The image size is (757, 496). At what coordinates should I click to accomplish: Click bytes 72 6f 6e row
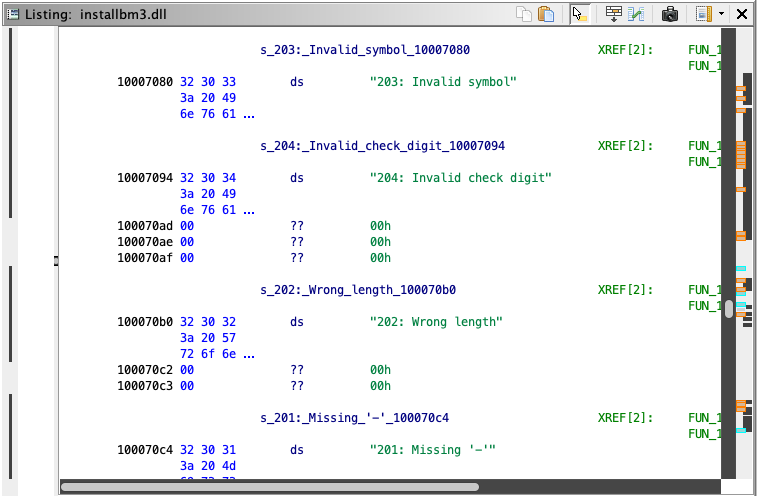point(217,354)
